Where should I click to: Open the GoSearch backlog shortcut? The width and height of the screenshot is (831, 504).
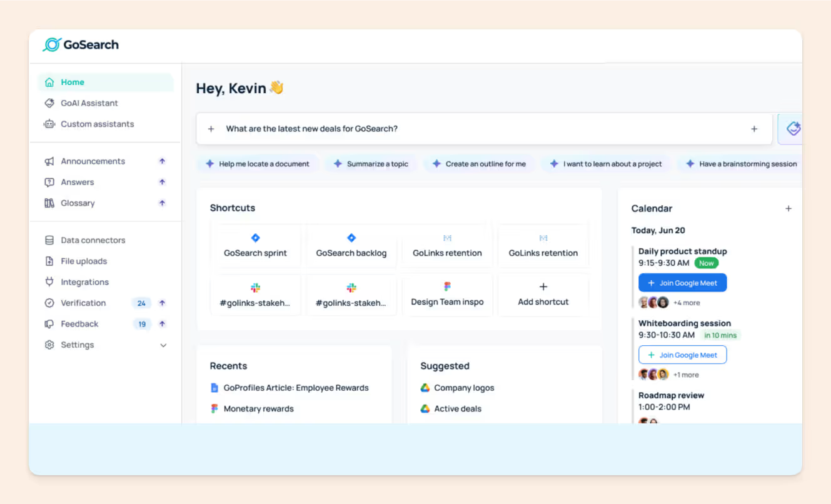[351, 246]
